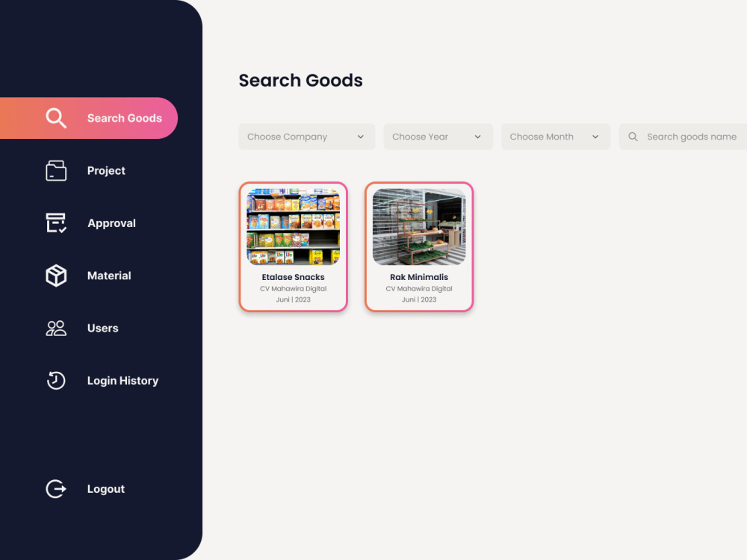Click magnifier icon in goods search field

click(x=633, y=137)
